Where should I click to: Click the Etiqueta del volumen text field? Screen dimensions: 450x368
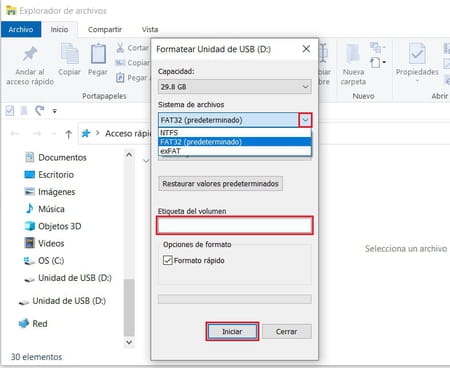click(x=235, y=226)
